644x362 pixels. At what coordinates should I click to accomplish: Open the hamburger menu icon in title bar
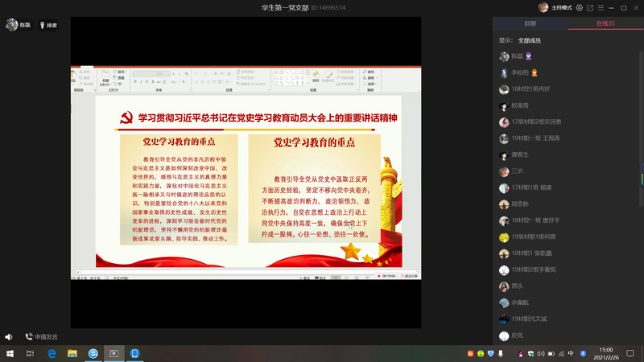click(x=601, y=7)
